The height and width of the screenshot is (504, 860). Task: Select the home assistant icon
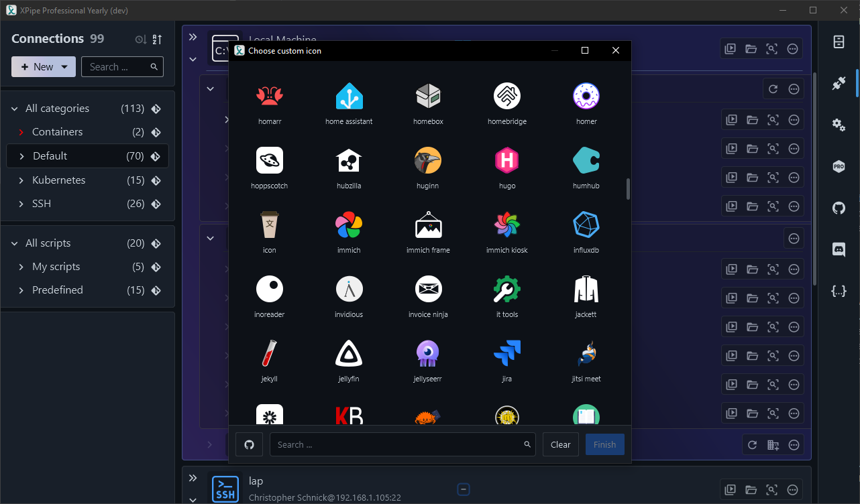[x=349, y=97]
